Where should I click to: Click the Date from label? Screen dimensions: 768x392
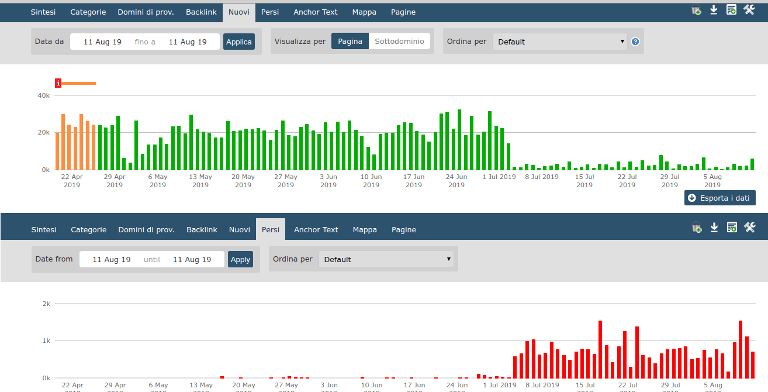pos(54,259)
